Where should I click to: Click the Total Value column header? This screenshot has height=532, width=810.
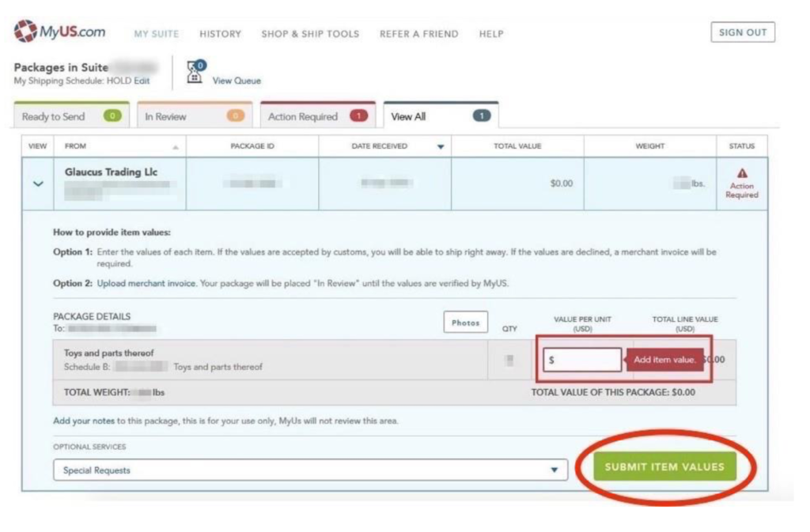pyautogui.click(x=517, y=146)
